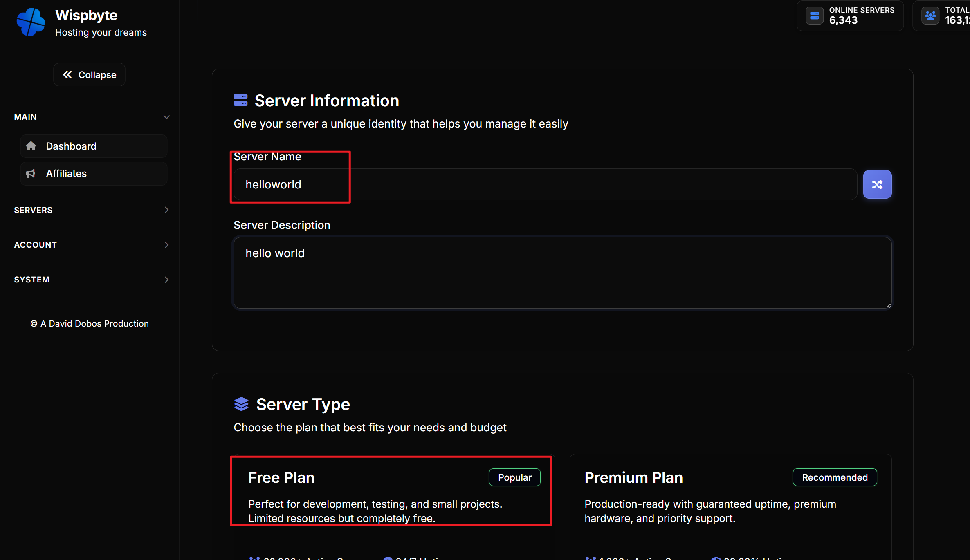Click the Wispbyte clover logo

coord(31,22)
